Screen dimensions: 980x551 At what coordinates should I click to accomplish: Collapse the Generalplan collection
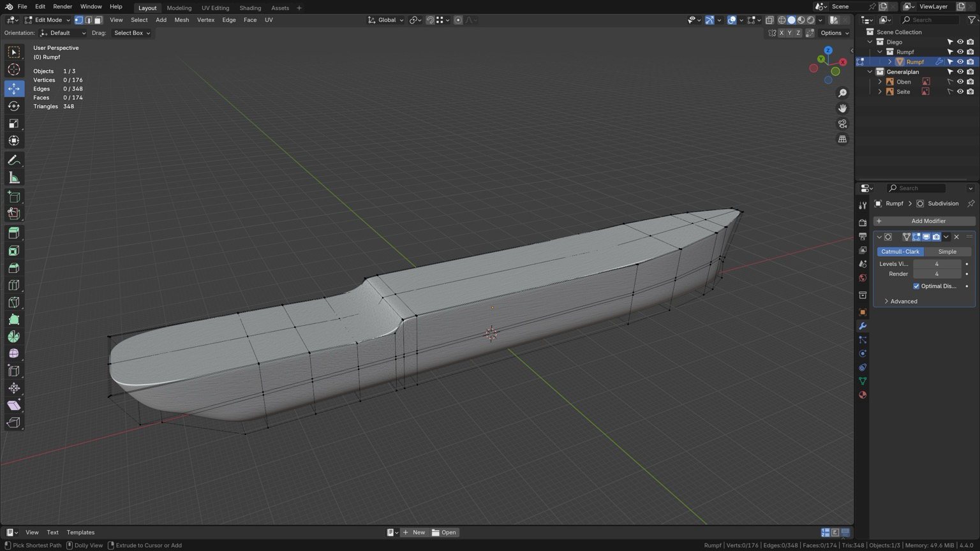point(870,72)
